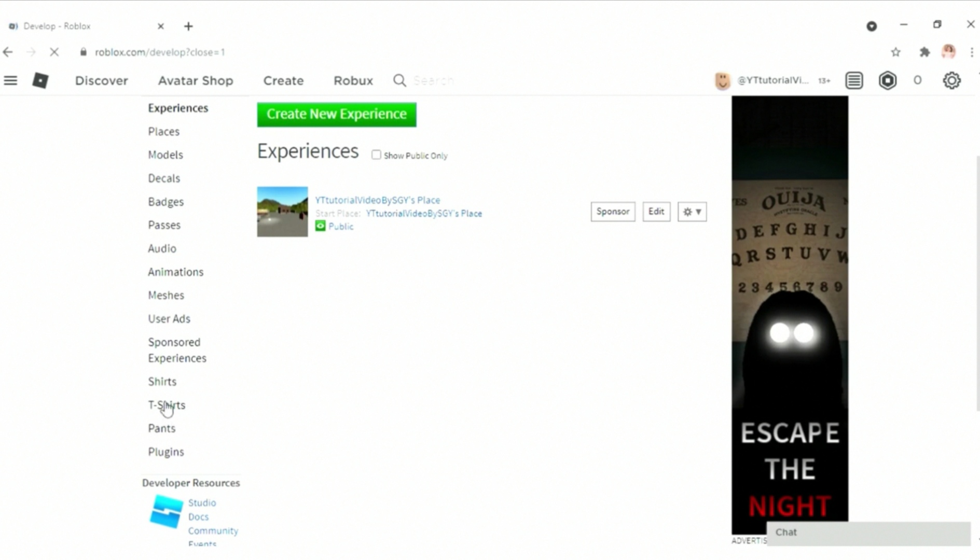
Task: Go back with browser back arrow
Action: (8, 52)
